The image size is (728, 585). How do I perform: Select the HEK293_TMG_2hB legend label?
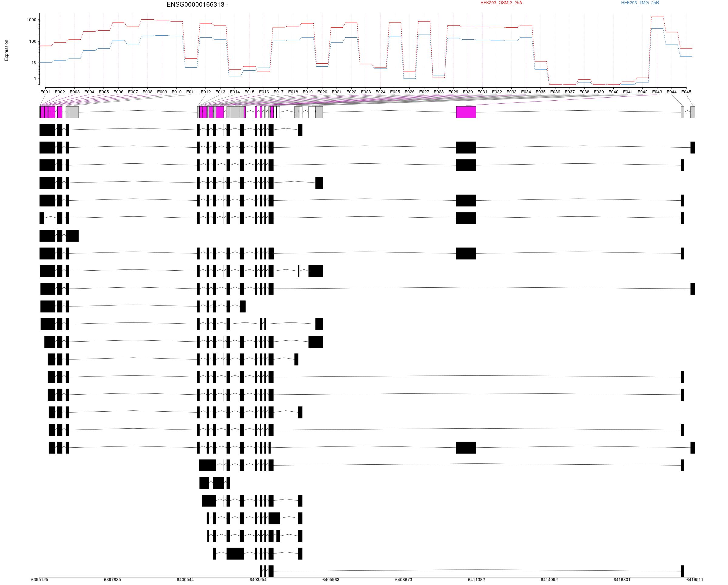point(640,3)
